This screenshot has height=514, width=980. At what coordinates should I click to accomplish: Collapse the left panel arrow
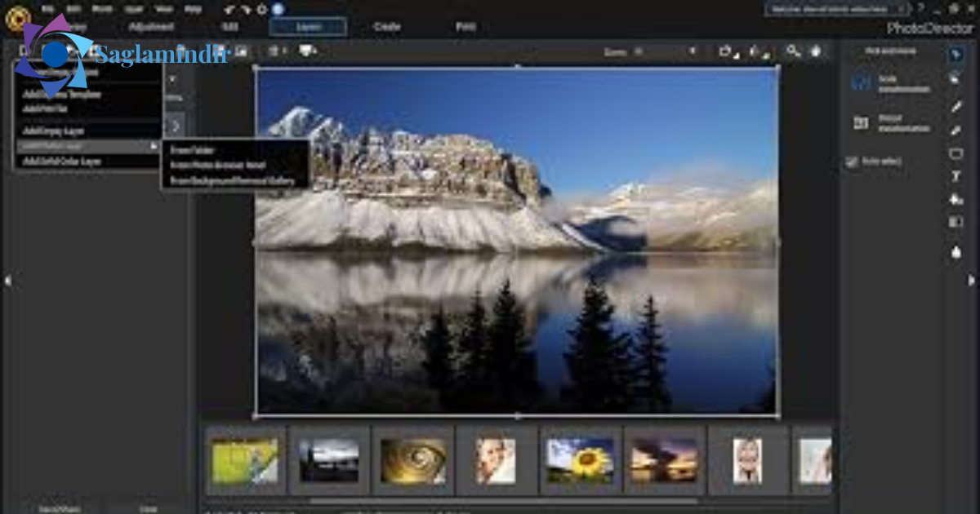pyautogui.click(x=7, y=281)
